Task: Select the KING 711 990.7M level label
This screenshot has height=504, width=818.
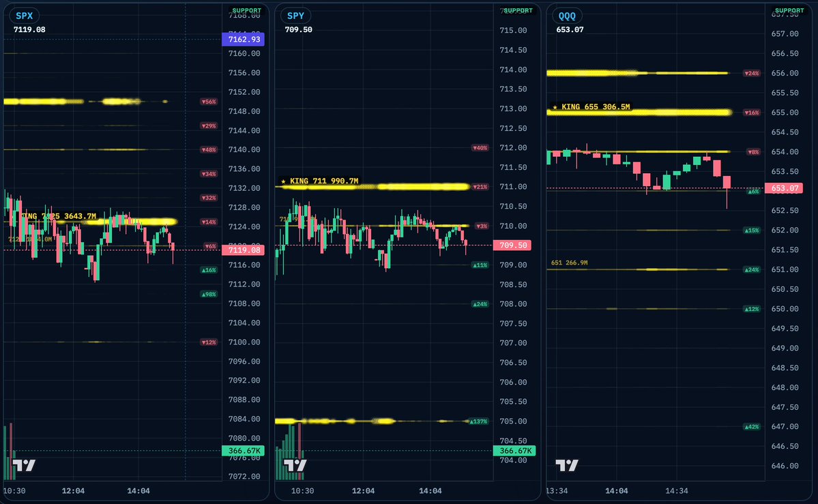Action: pyautogui.click(x=320, y=181)
